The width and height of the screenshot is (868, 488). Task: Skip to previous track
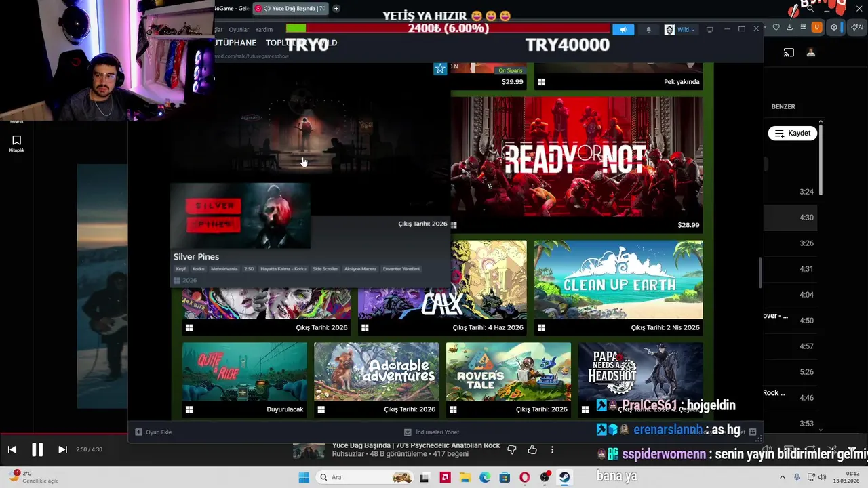[12, 449]
